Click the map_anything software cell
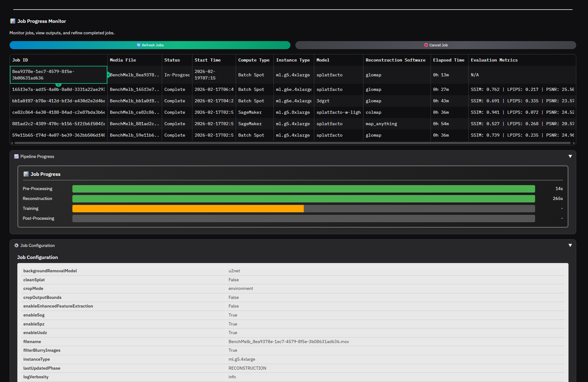588x382 pixels. 397,124
